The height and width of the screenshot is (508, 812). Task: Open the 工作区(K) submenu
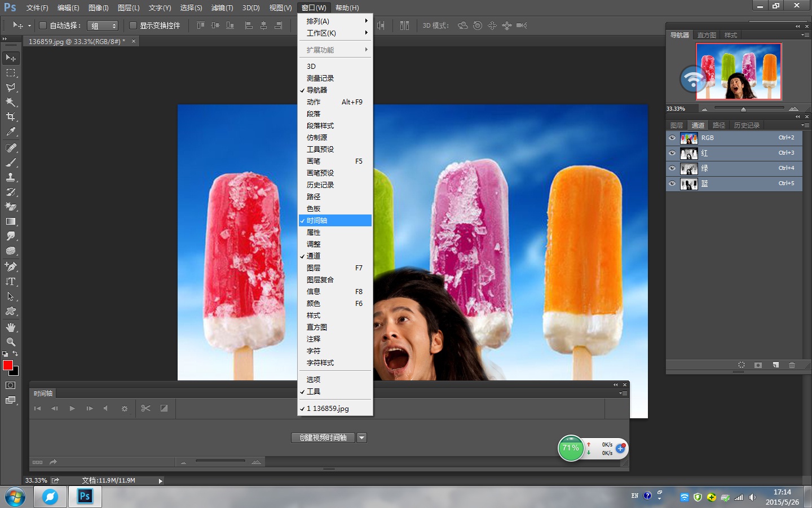pos(335,33)
